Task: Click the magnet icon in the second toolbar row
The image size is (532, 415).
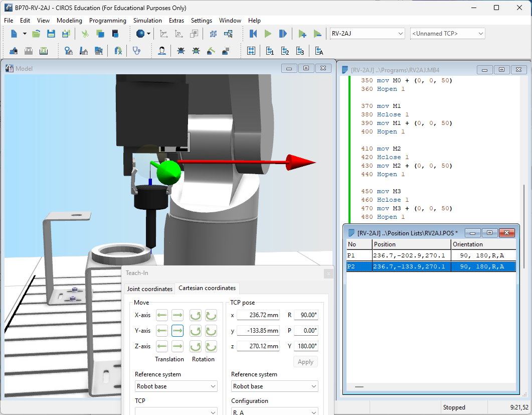Action: tap(118, 51)
